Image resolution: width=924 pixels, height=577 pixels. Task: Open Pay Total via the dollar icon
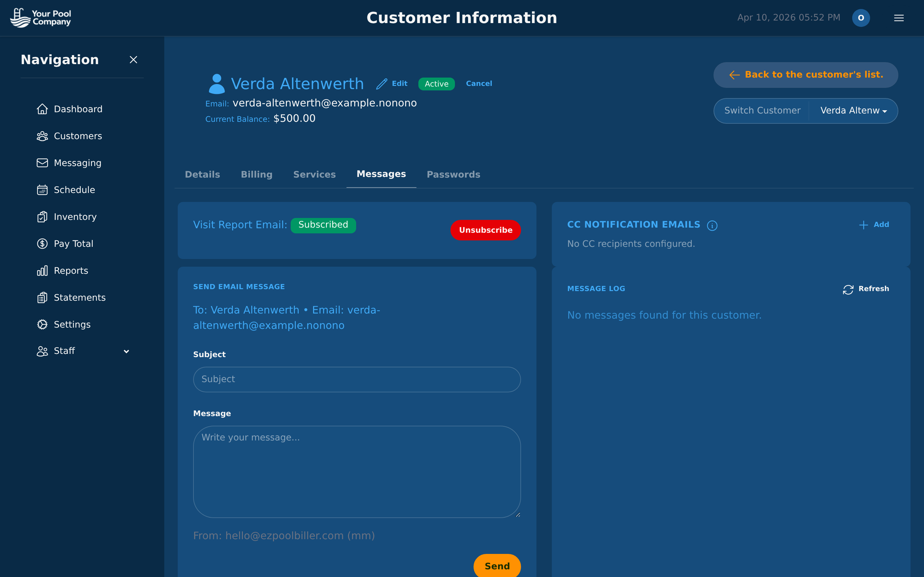tap(42, 244)
